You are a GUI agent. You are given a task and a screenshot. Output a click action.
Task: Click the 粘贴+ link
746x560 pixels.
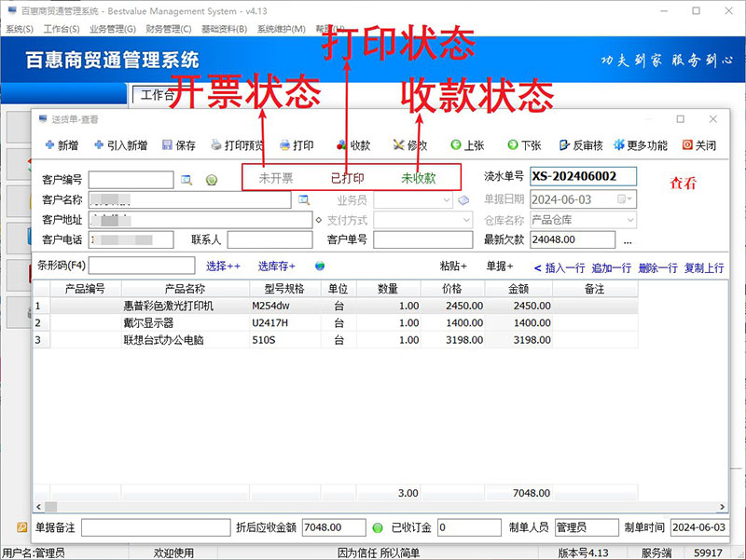(453, 266)
